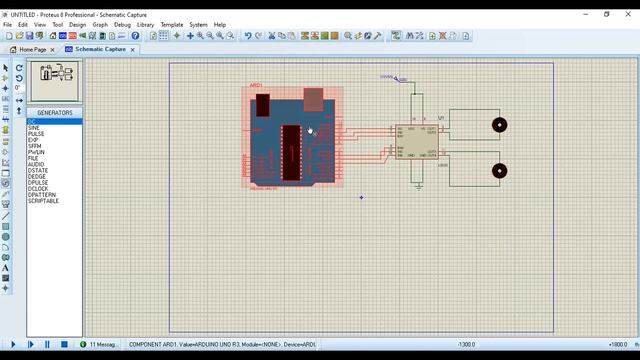Open the System menu
The height and width of the screenshot is (360, 640).
click(198, 24)
